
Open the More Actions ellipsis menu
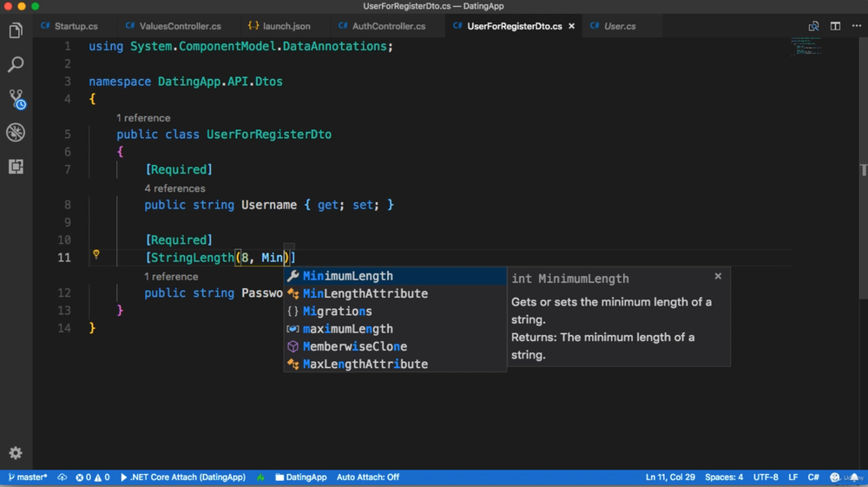click(857, 26)
